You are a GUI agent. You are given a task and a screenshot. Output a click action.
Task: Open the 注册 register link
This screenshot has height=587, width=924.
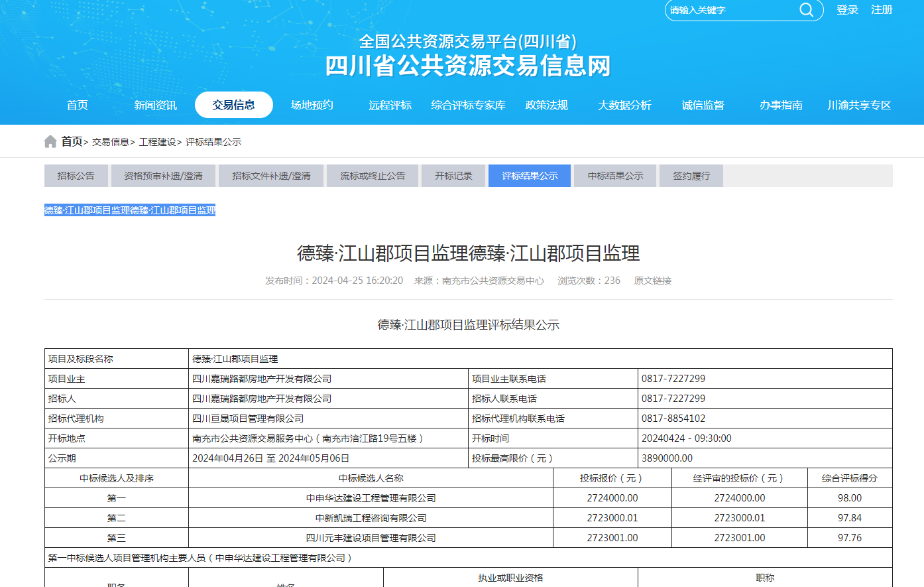point(882,10)
